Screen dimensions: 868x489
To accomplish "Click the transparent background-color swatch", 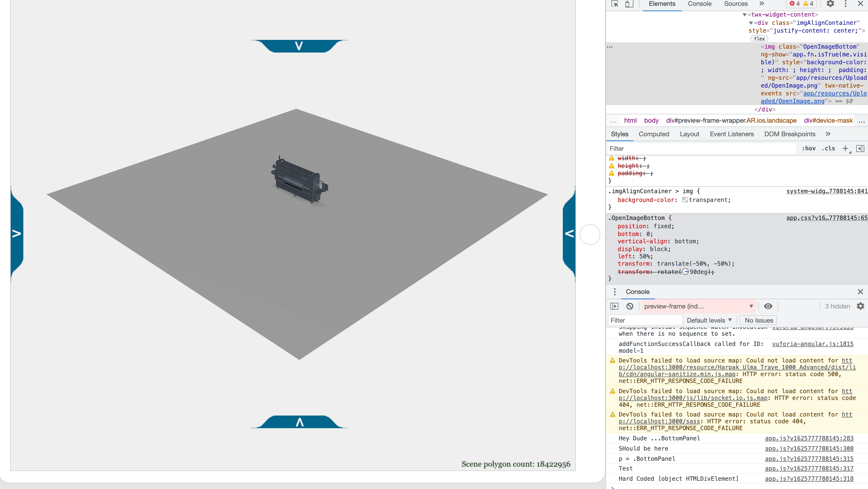I will pos(685,200).
